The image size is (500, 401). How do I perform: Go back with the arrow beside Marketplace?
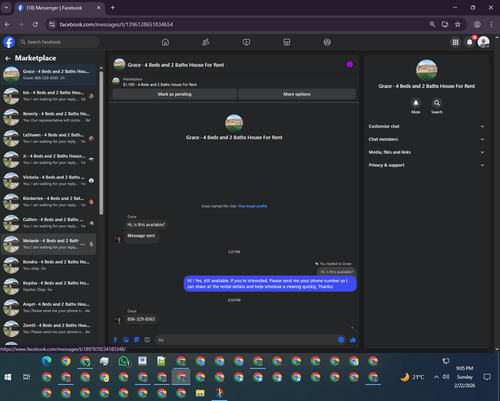coord(8,58)
